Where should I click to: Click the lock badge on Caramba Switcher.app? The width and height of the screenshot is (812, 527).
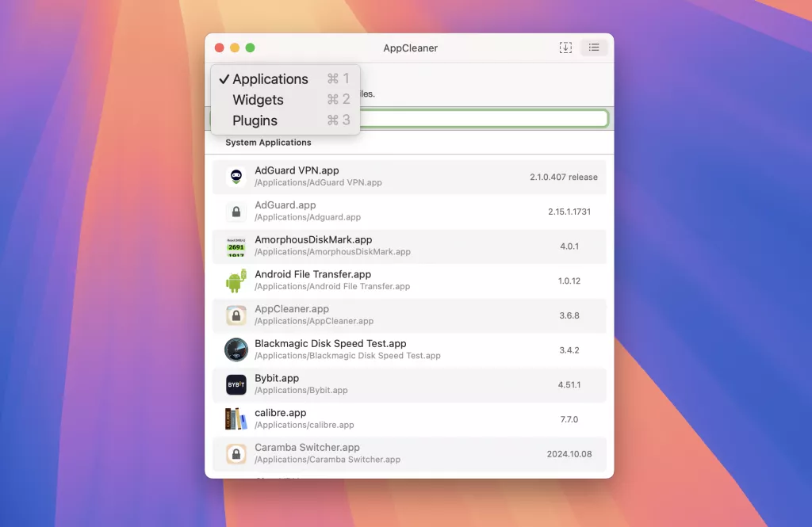click(236, 453)
